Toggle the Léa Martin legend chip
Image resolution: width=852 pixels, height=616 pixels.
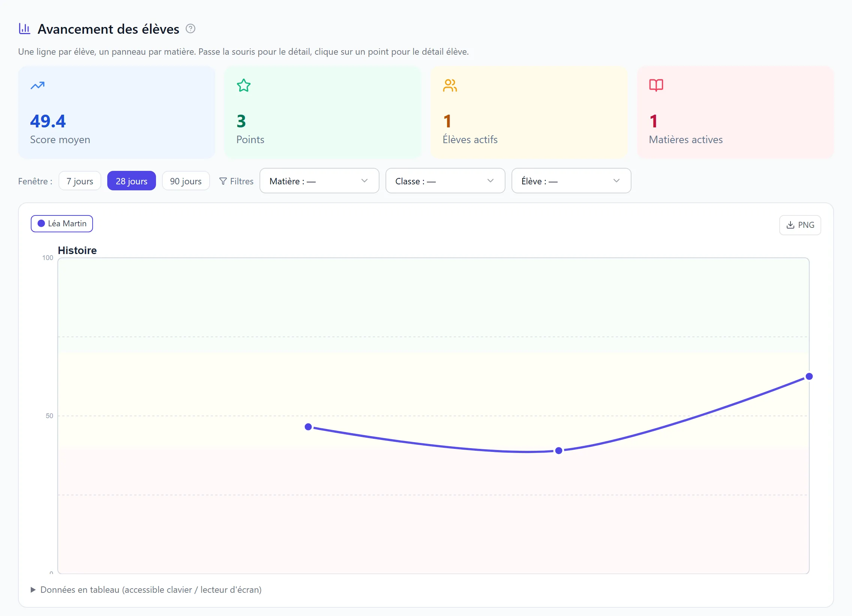(61, 224)
